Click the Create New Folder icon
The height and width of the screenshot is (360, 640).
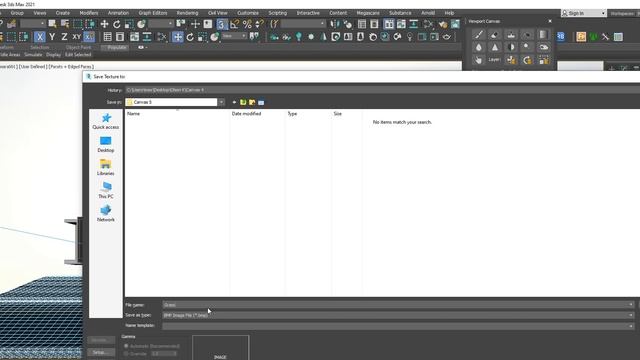[252, 102]
